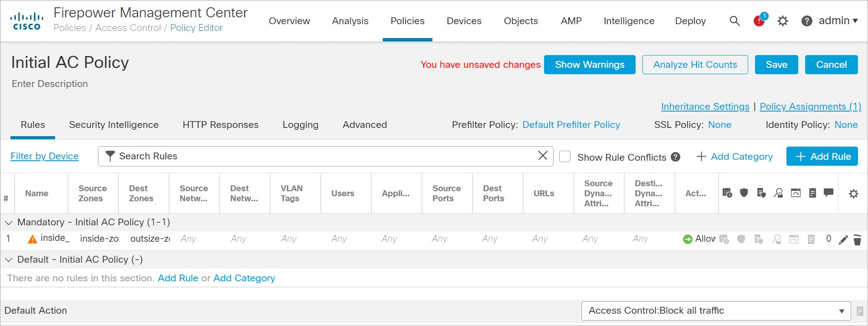Delete rule 1 with the trash icon
This screenshot has height=326, width=868.
857,240
